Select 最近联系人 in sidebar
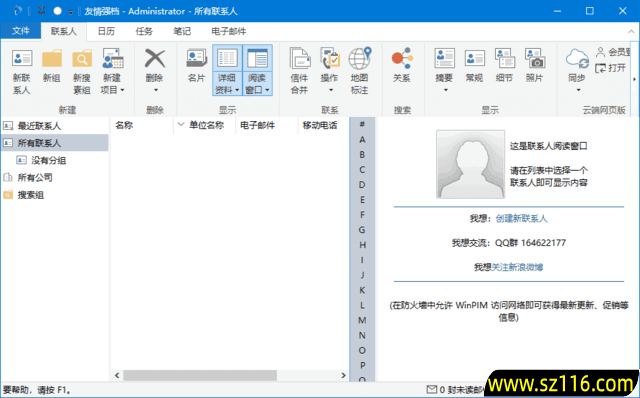 [54, 126]
